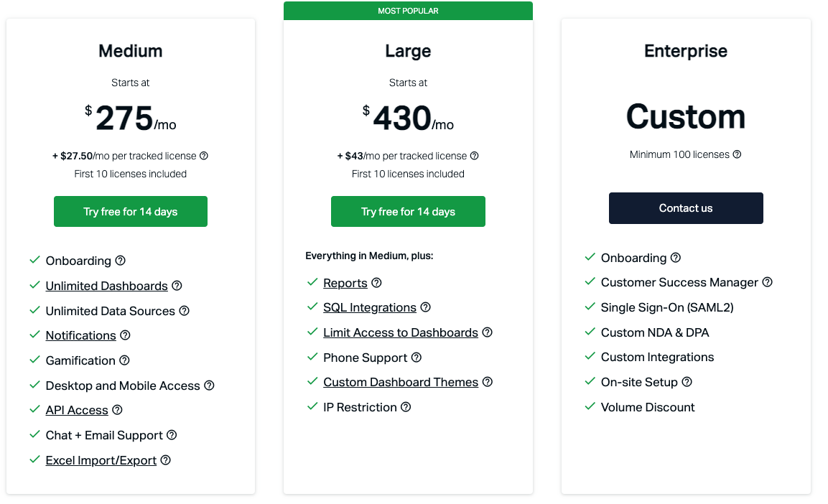Viewport: 828px width, 504px height.
Task: Click the MOST POPULAR banner
Action: click(x=408, y=10)
